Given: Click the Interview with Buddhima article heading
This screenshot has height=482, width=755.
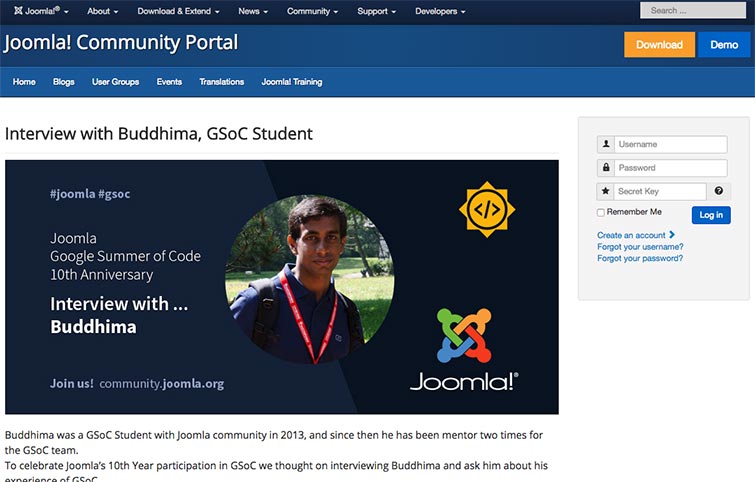Looking at the screenshot, I should click(x=159, y=133).
